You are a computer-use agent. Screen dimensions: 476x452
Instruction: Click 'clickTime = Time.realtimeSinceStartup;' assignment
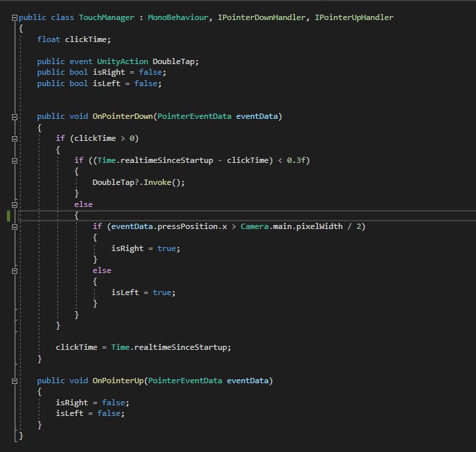pos(144,347)
